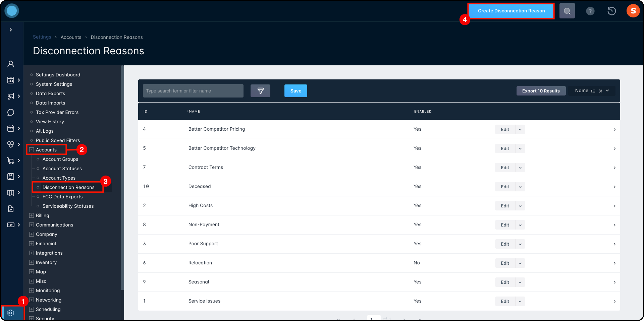Click the settings tree scrollbar
Screen dimensions: 644x321
(122, 178)
